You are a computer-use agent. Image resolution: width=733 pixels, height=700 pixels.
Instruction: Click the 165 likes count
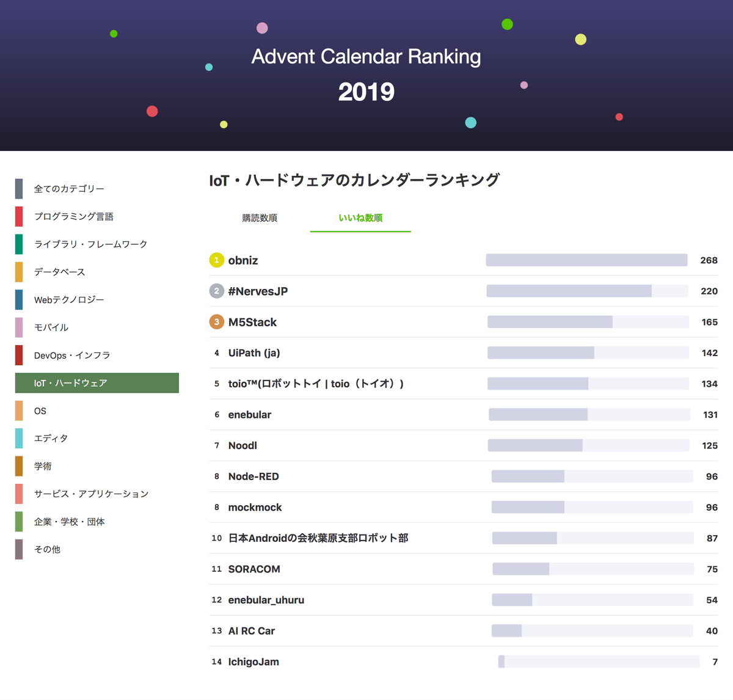(709, 323)
